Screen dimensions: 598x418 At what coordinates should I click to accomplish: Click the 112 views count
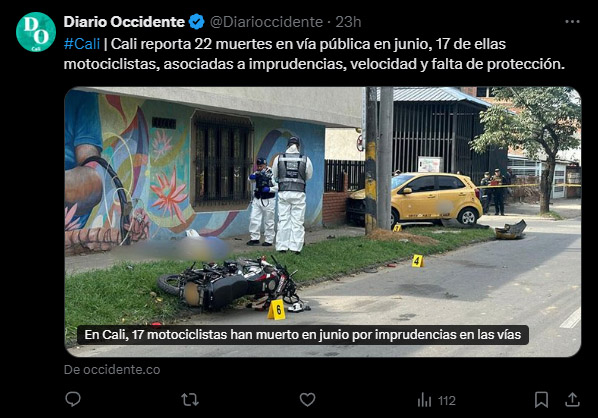(x=447, y=400)
